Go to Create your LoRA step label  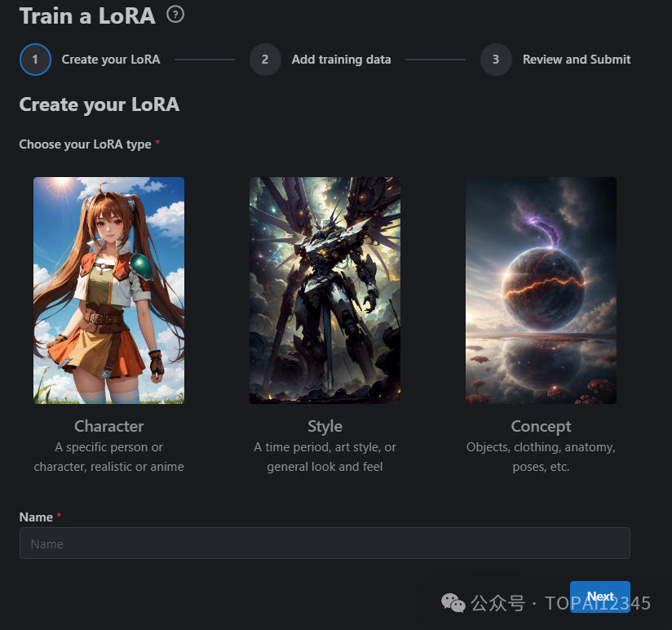(111, 60)
